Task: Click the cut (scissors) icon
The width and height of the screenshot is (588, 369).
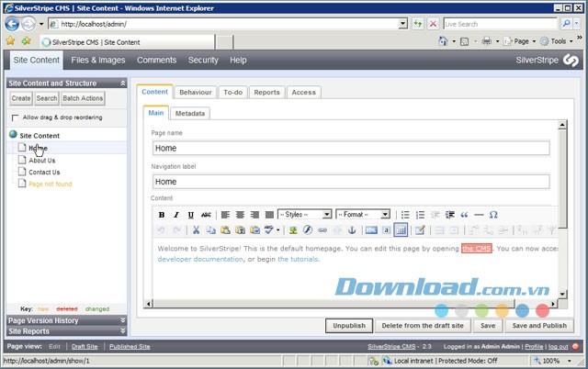Action: 195,230
